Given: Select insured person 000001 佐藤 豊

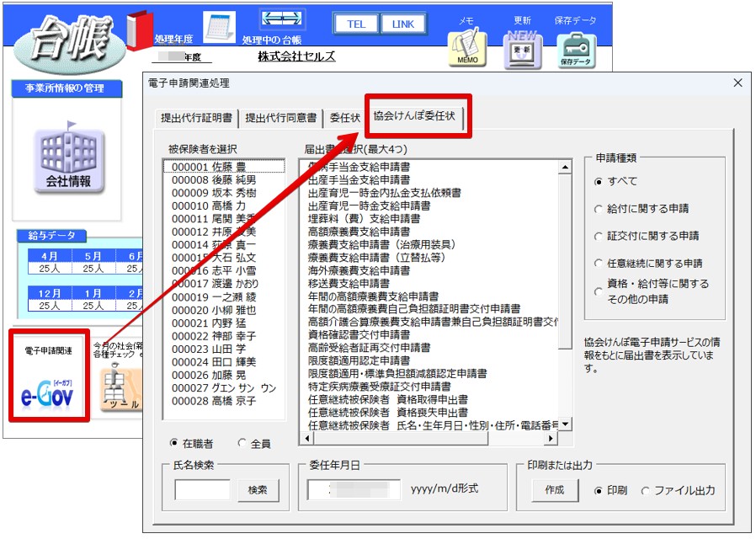Looking at the screenshot, I should [x=224, y=167].
